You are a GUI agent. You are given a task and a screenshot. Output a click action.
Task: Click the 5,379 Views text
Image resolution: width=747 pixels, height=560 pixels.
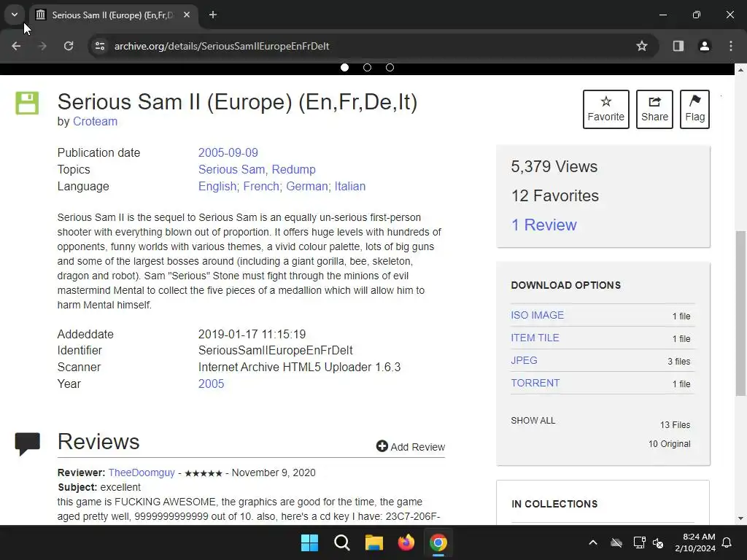(554, 167)
